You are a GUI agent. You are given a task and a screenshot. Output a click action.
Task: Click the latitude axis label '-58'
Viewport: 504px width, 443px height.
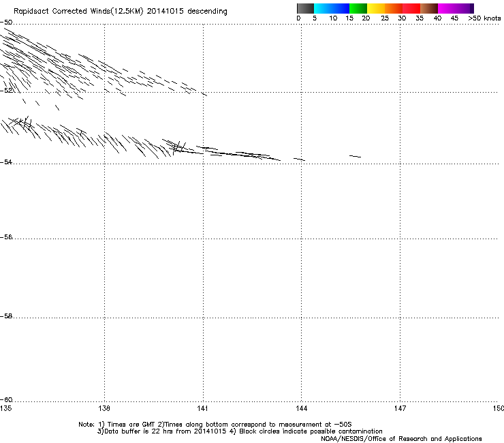(6, 316)
